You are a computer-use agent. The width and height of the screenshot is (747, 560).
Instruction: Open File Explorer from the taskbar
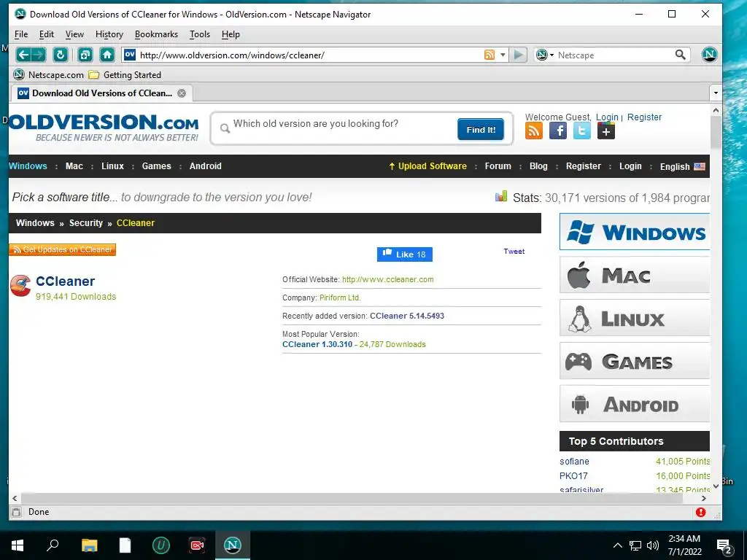[89, 545]
